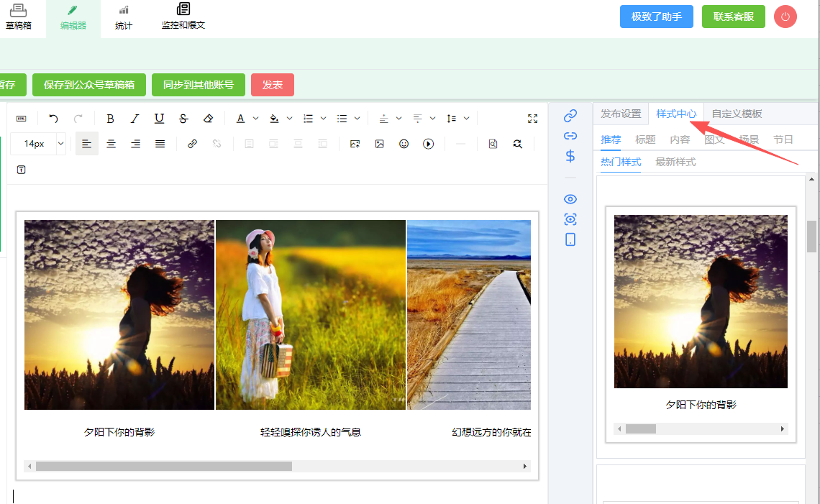Apply strikethrough formatting from the toolbar
820x504 pixels.
(x=183, y=119)
